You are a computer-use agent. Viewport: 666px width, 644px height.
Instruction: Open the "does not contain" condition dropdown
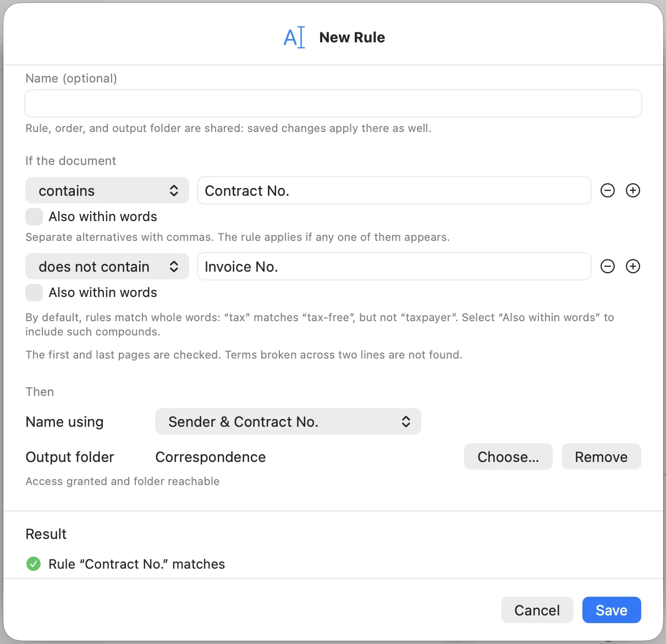pyautogui.click(x=107, y=267)
